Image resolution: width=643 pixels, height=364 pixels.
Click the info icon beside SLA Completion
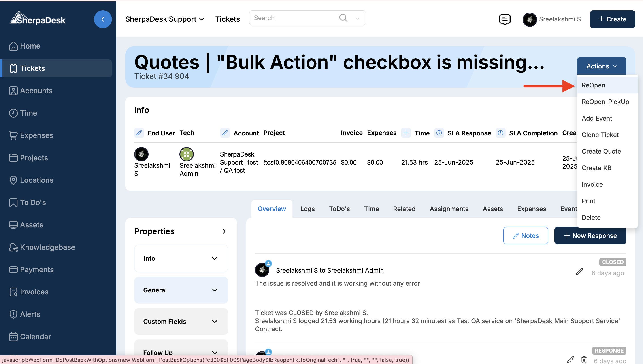[x=500, y=133]
